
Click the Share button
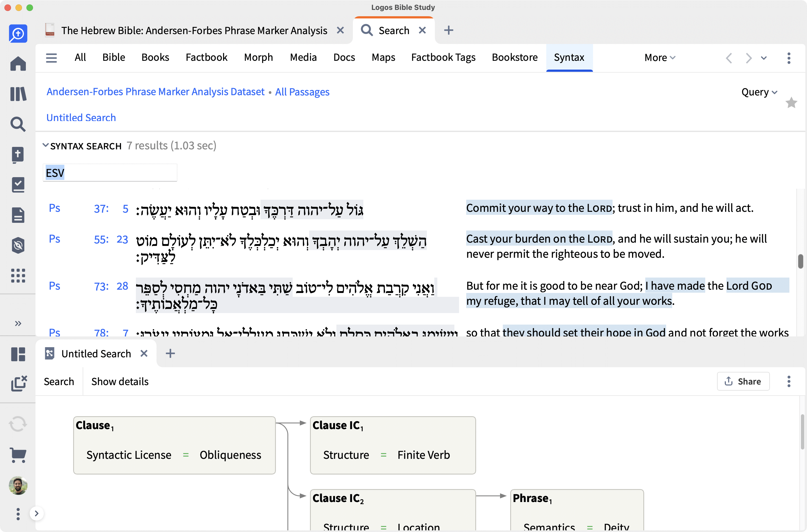(x=743, y=381)
